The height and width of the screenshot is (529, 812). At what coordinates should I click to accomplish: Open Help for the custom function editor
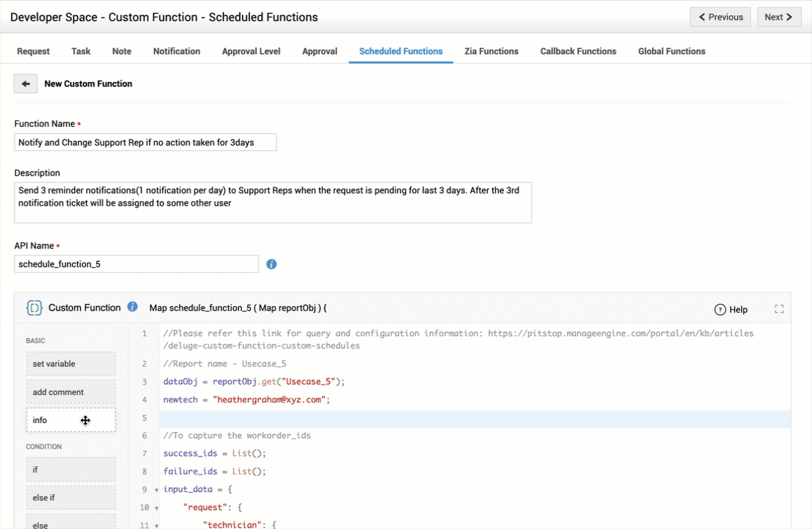pyautogui.click(x=731, y=310)
